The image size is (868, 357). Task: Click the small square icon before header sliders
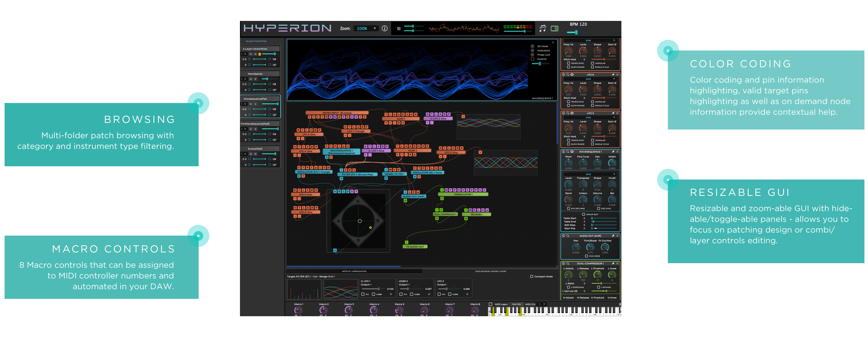click(x=399, y=29)
